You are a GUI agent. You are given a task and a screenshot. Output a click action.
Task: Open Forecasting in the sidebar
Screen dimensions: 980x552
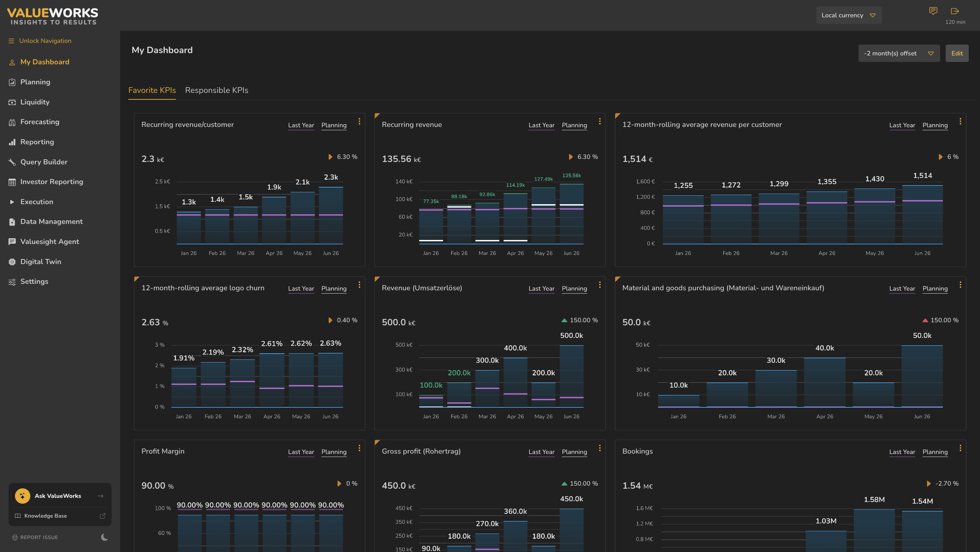tap(39, 122)
